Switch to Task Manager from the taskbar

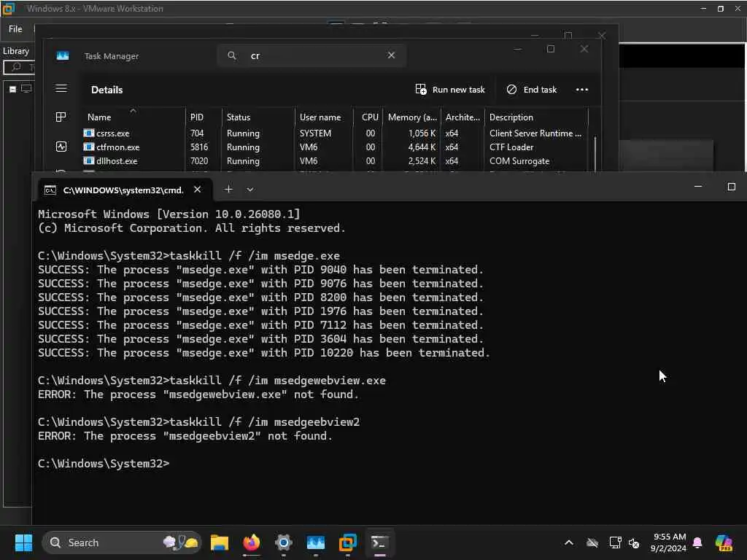[x=315, y=542]
